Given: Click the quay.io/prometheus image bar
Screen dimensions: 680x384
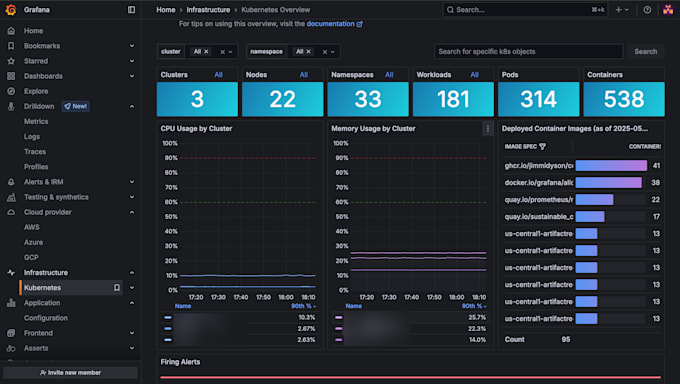Looking at the screenshot, I should point(594,200).
